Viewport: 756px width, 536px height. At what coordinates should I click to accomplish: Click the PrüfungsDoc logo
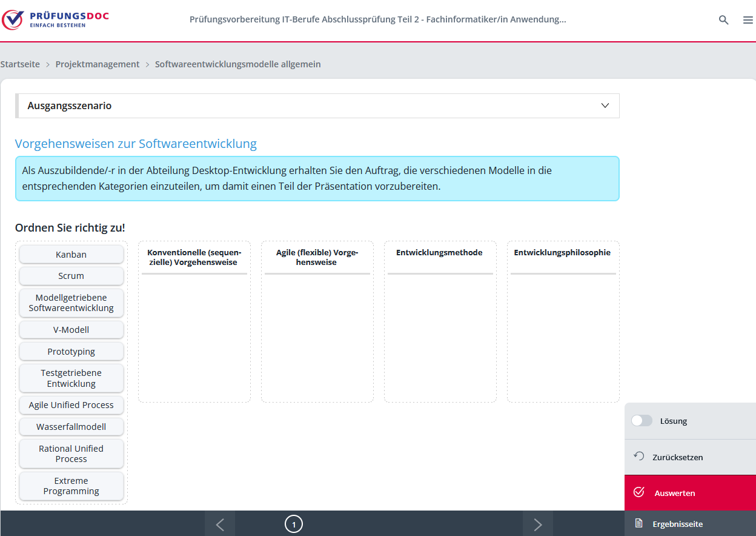click(x=55, y=19)
